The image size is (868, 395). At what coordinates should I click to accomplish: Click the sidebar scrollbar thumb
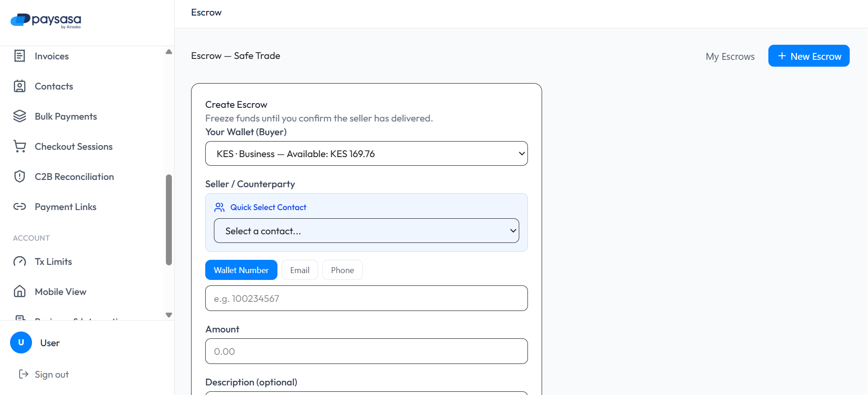[x=169, y=220]
